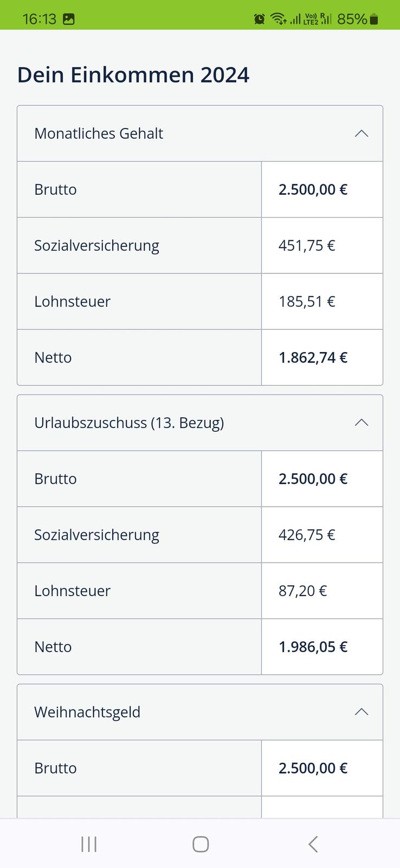Tap the Android home button icon
This screenshot has width=400, height=868.
point(201,844)
